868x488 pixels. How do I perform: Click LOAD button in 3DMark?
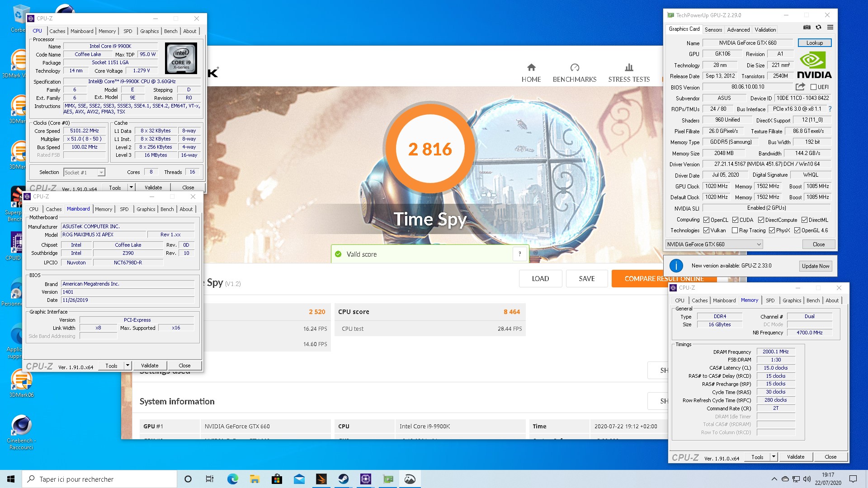coord(540,279)
